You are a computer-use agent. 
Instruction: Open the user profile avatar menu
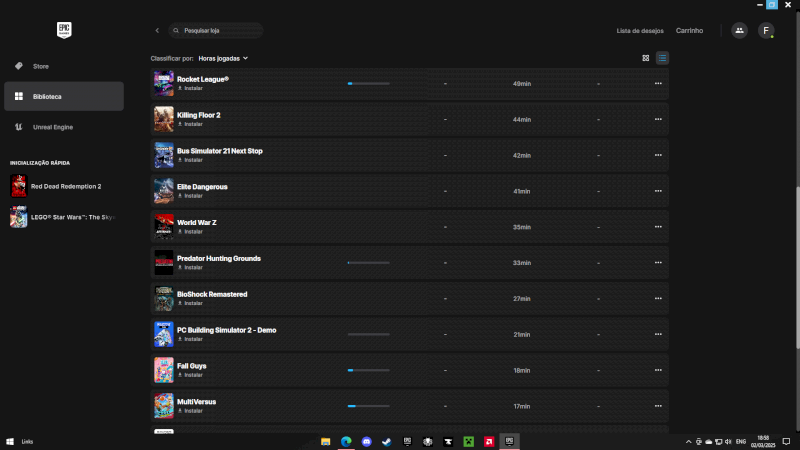coord(766,31)
